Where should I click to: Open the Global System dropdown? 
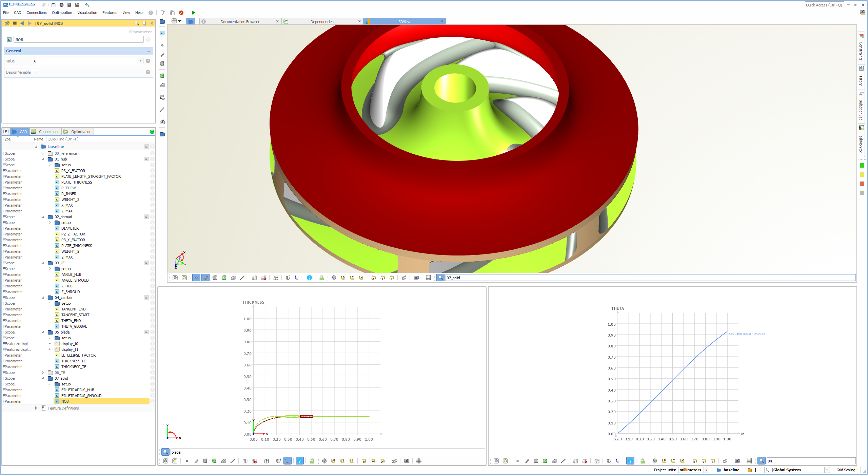(827, 470)
